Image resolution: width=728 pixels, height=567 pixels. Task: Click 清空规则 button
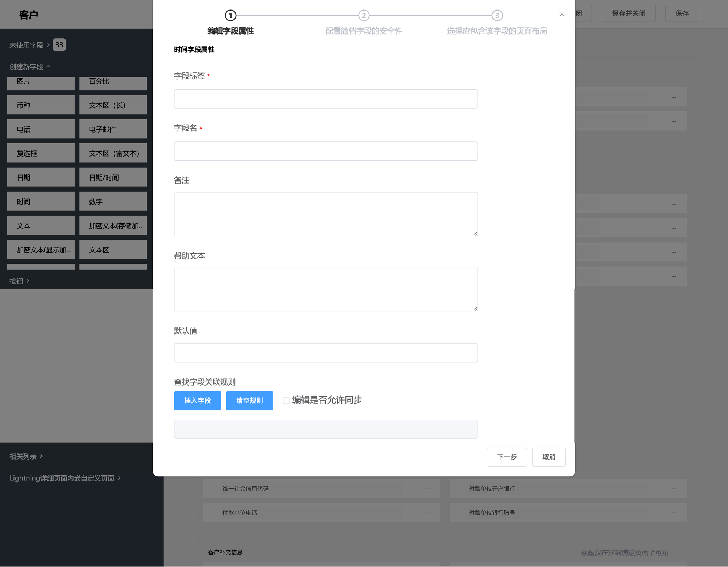(x=249, y=401)
